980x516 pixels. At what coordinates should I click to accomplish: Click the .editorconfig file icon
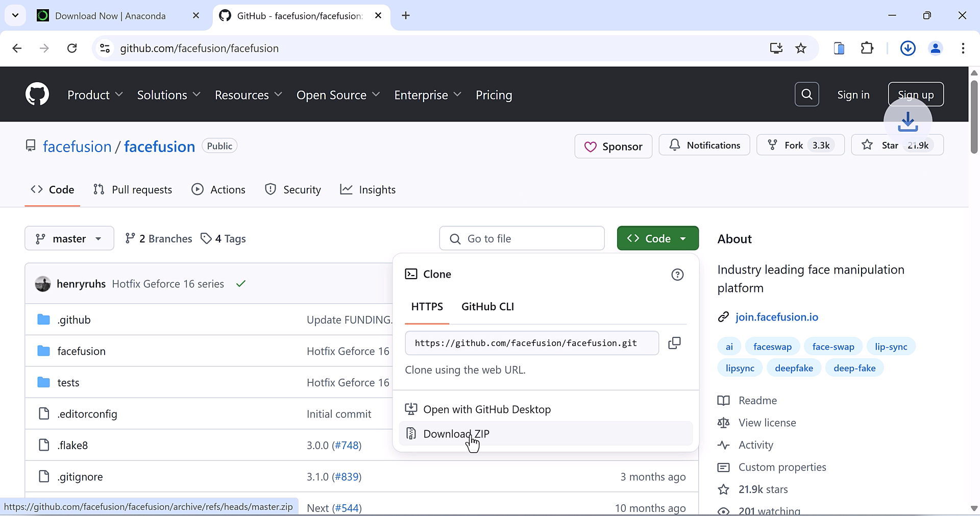(x=44, y=413)
